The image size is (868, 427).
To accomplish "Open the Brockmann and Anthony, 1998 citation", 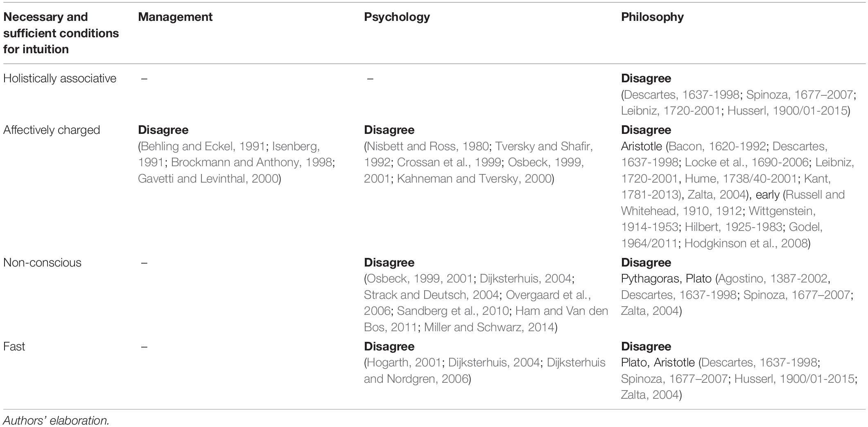I will pos(251,162).
